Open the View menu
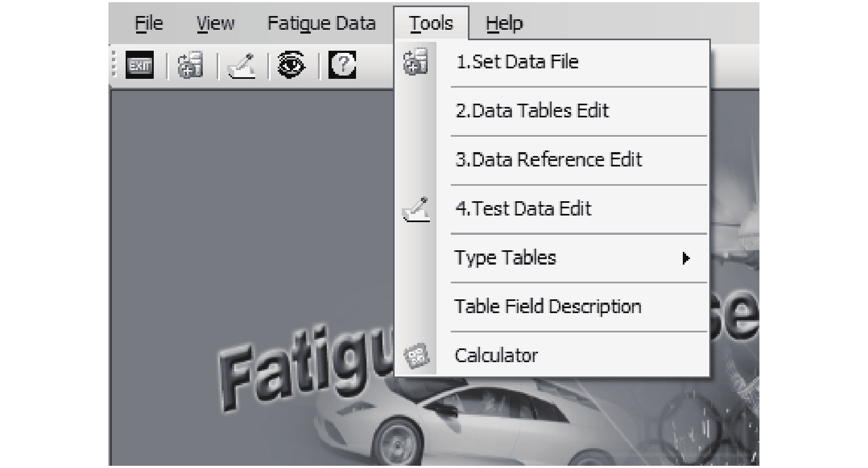Screen dimensions: 868x468 tap(215, 23)
